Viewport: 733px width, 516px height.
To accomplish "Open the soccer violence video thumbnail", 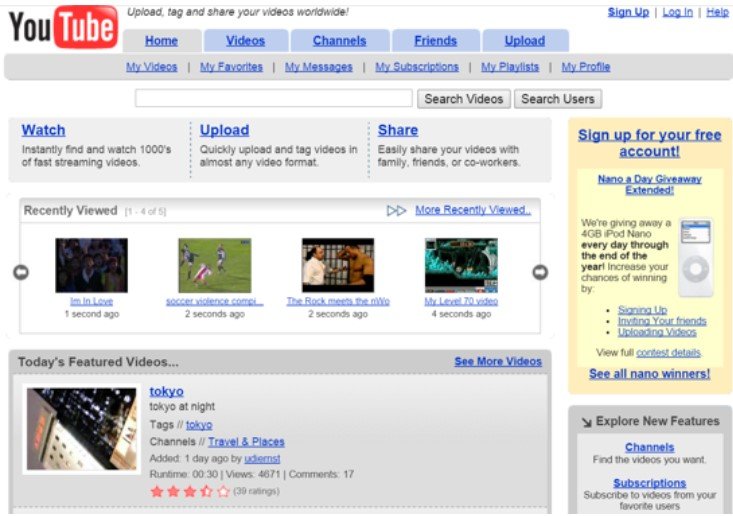I will click(215, 265).
